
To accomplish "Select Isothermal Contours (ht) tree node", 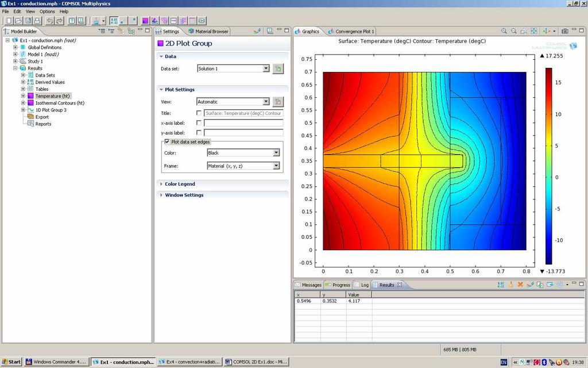I will click(x=60, y=103).
